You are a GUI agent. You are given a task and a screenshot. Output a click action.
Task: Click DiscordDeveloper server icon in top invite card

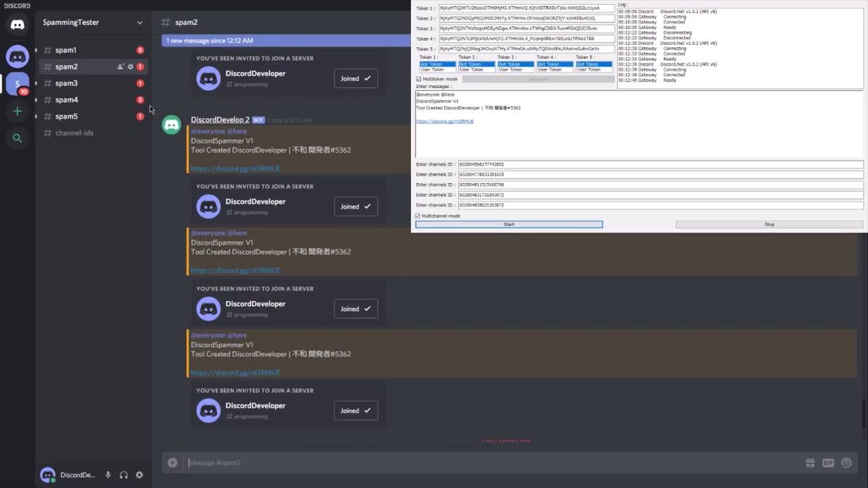click(x=208, y=78)
